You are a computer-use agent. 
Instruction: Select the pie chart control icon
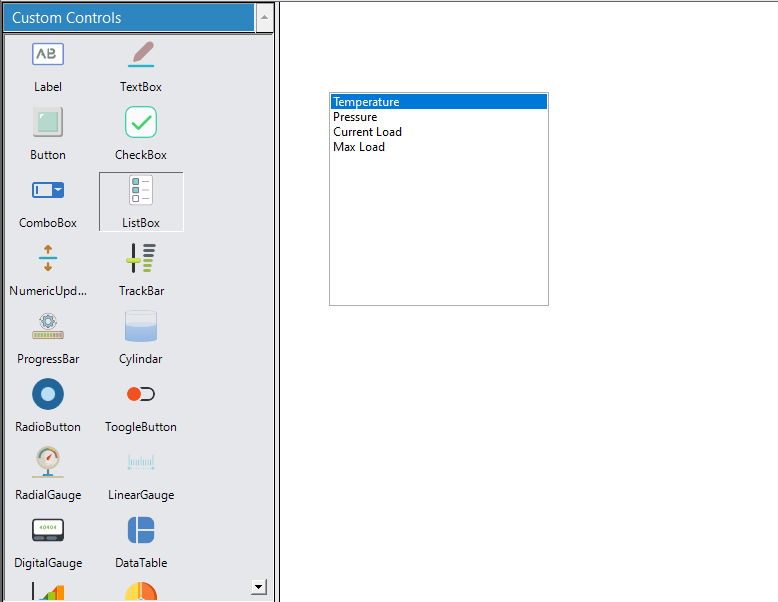point(141,591)
